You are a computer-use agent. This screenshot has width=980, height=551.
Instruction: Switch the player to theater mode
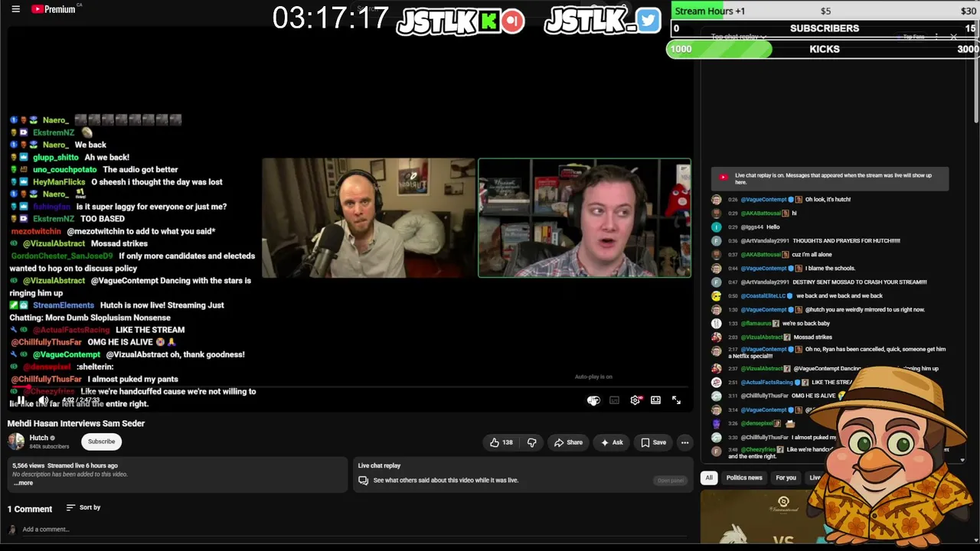[655, 400]
